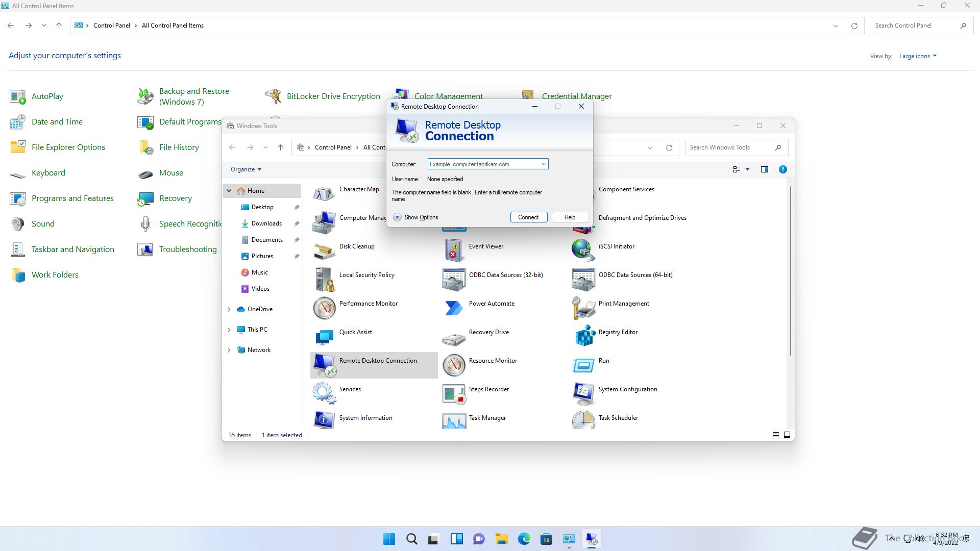Switch Windows Tools to details view
This screenshot has height=551, width=980.
coord(775,435)
